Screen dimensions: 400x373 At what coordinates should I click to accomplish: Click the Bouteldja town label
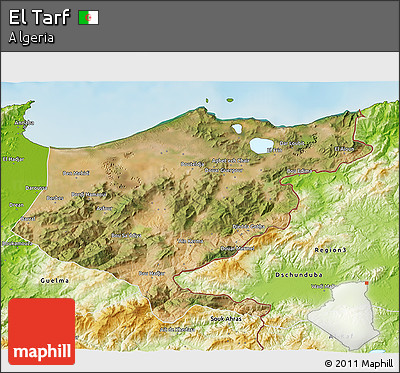[192, 164]
